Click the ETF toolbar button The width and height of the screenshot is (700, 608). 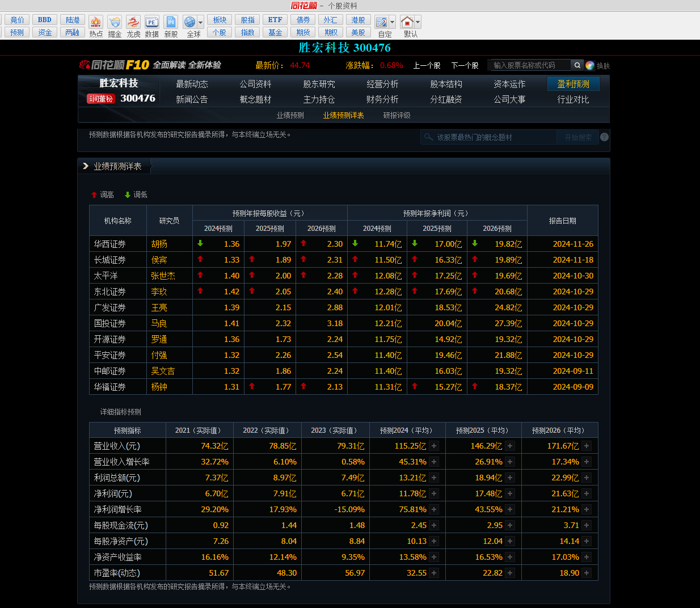275,20
